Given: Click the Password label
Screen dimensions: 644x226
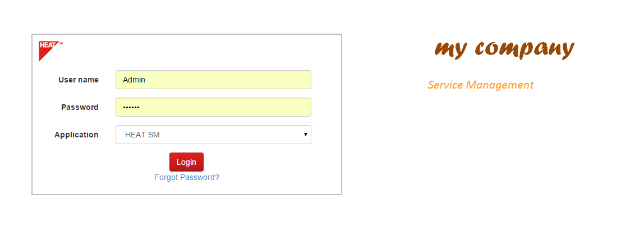Looking at the screenshot, I should (x=80, y=107).
